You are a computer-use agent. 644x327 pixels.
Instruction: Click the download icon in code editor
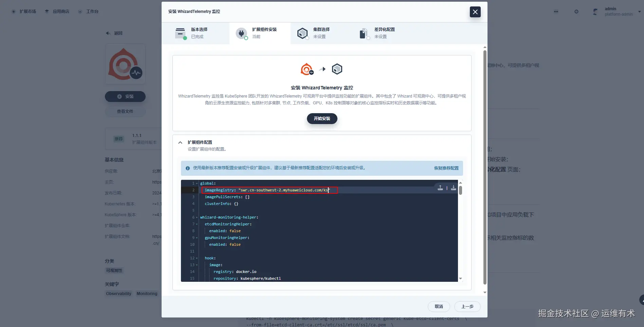[453, 188]
